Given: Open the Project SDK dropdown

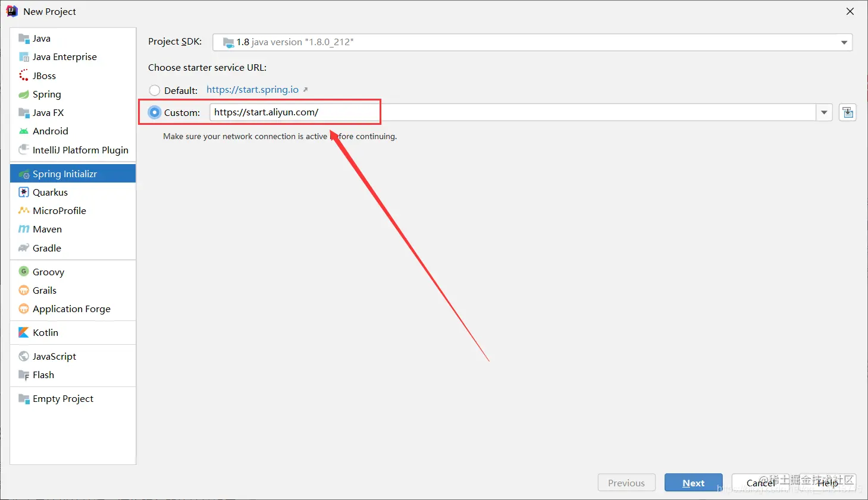Looking at the screenshot, I should pos(844,42).
